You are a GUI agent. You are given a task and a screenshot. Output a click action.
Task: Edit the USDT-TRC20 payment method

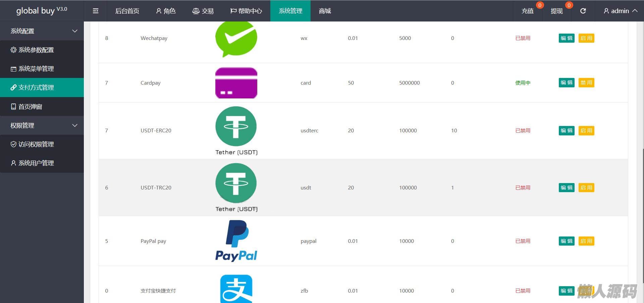567,187
